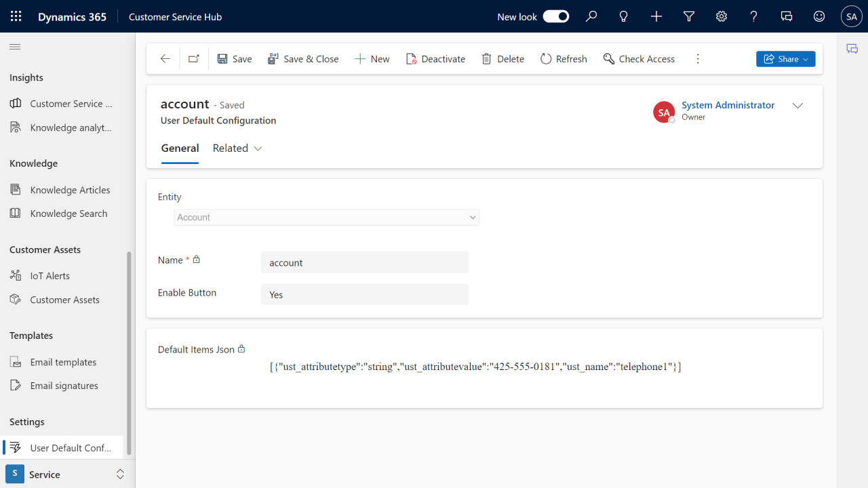Image resolution: width=868 pixels, height=488 pixels.
Task: Click Save & Close
Action: coord(303,59)
